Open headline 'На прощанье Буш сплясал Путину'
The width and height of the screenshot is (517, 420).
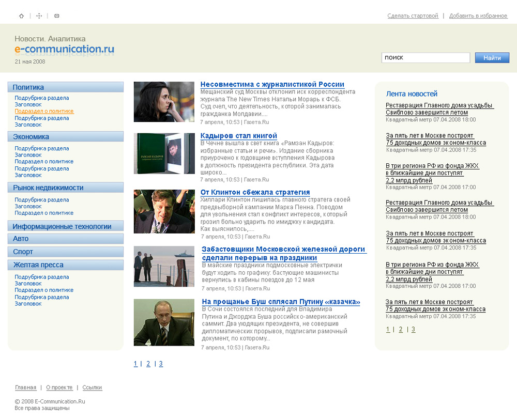[281, 301]
